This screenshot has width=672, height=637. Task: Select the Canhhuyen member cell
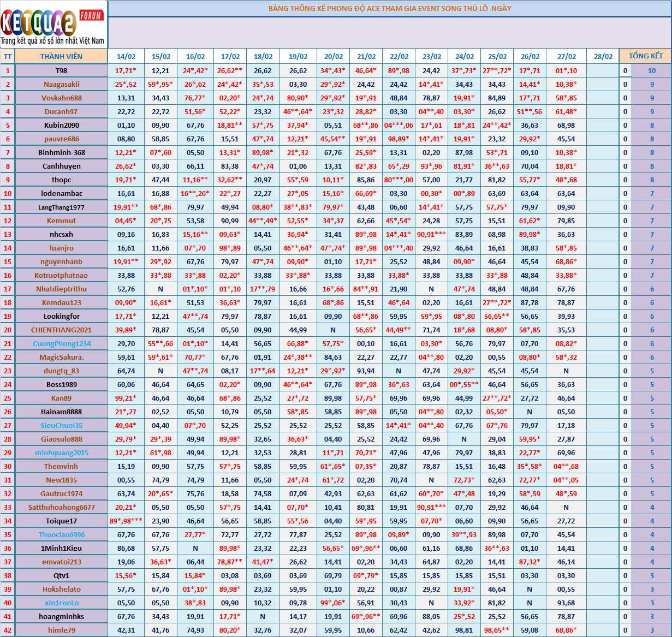tap(61, 166)
